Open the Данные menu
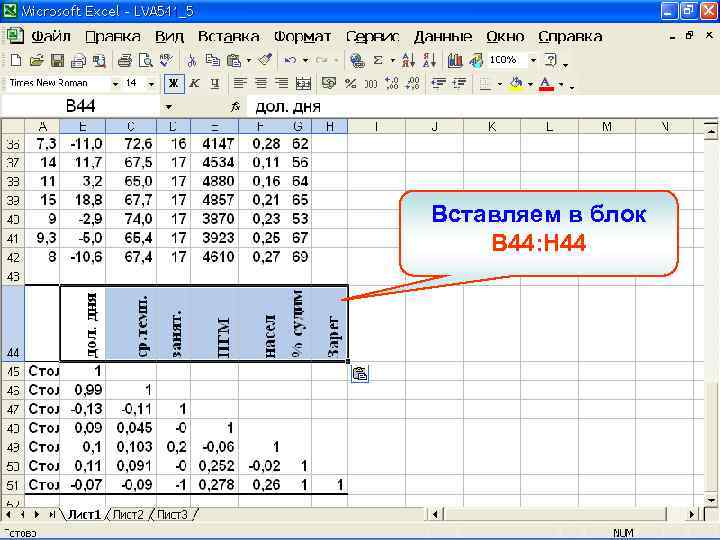720x540 pixels. click(x=443, y=36)
